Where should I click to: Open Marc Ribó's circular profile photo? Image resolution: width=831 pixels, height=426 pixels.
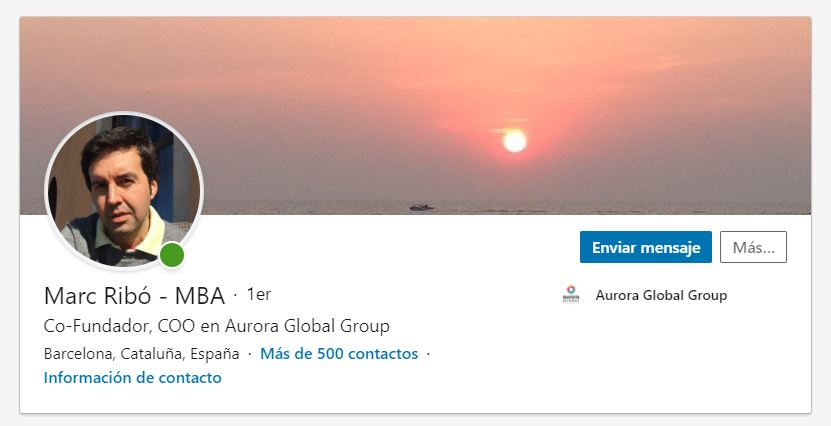click(124, 191)
